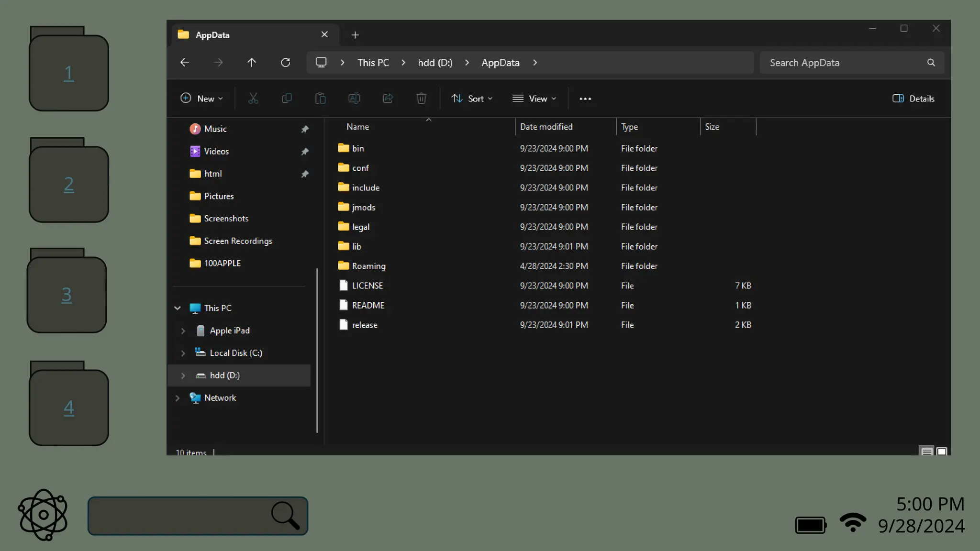Click the Rename icon in toolbar
Screen dimensions: 980x551
coord(354,99)
